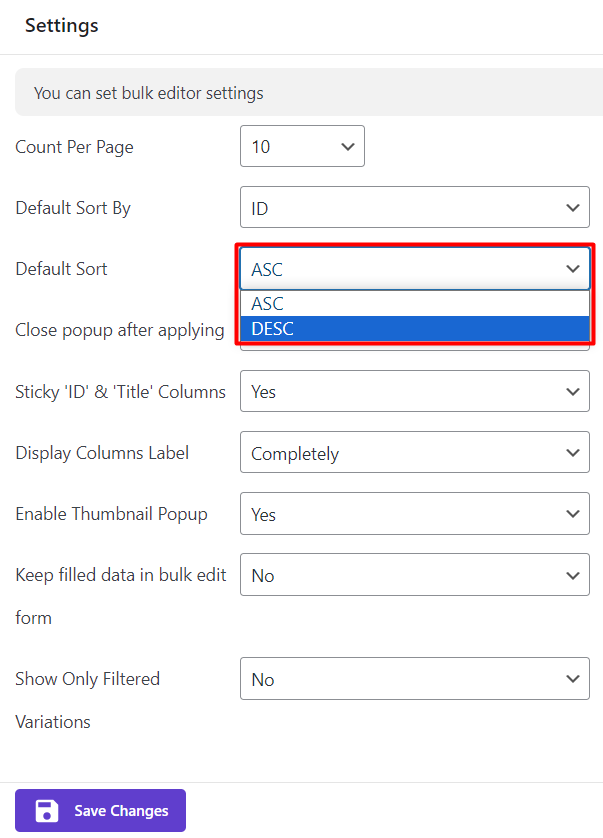Choose the ASC option in open list
Viewport: 603px width, 838px height.
point(414,304)
